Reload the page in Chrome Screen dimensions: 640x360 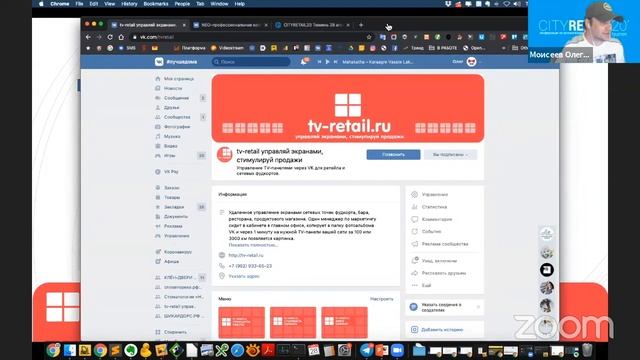coord(110,37)
